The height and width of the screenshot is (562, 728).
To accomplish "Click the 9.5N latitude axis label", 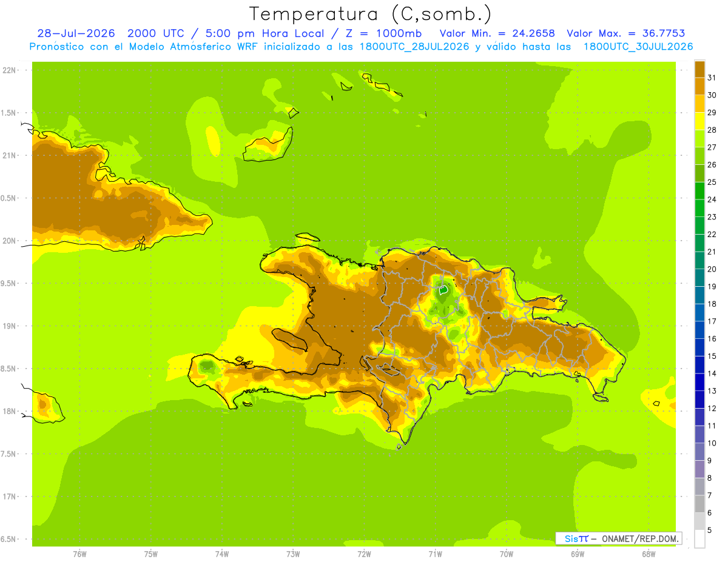I will (x=7, y=284).
